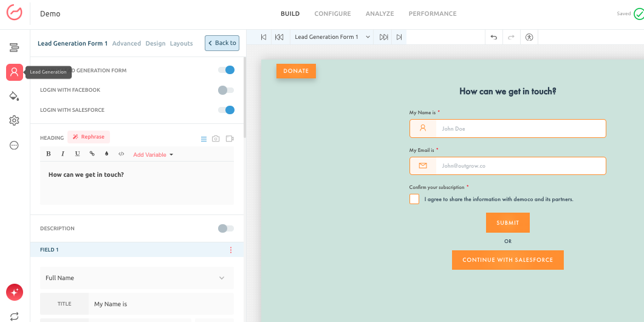Image resolution: width=644 pixels, height=322 pixels.
Task: Open the Lead Generation Form 1 page selector
Action: tap(332, 37)
